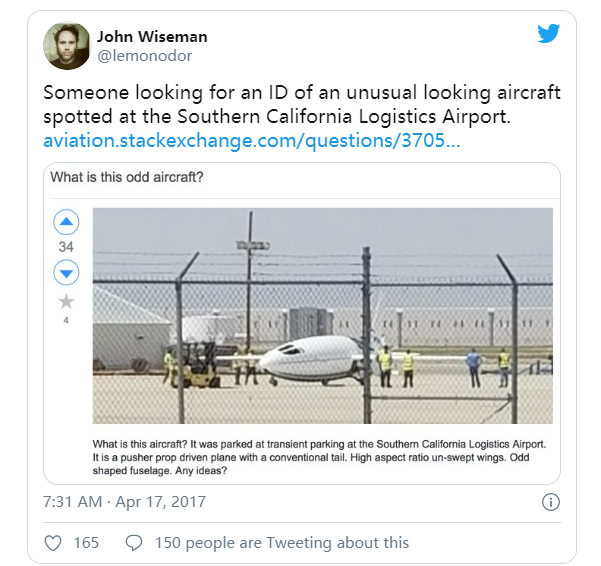
Task: Click the Twitter bird logo
Action: coord(548,33)
